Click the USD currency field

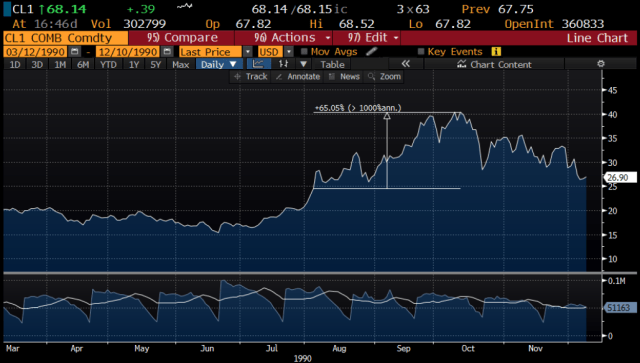point(270,52)
